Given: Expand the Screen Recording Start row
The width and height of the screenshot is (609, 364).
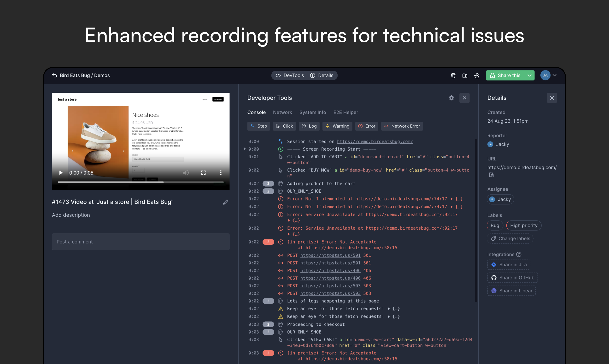Looking at the screenshot, I should (x=244, y=149).
